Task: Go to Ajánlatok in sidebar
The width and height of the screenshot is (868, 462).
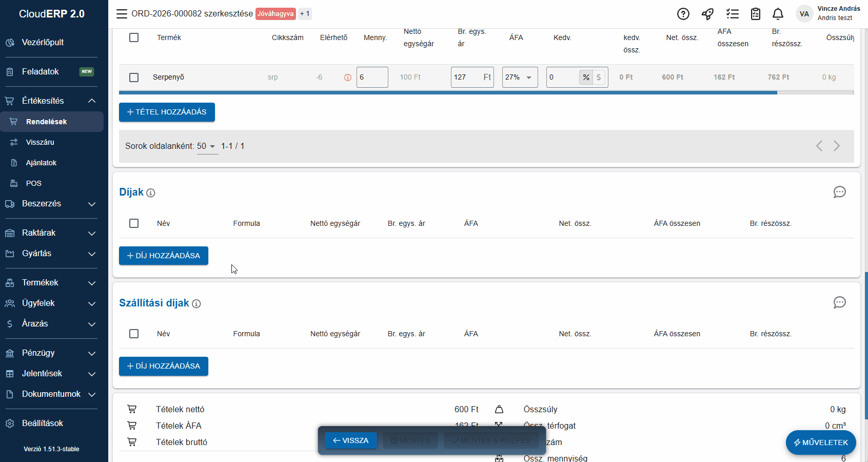Action: 41,163
